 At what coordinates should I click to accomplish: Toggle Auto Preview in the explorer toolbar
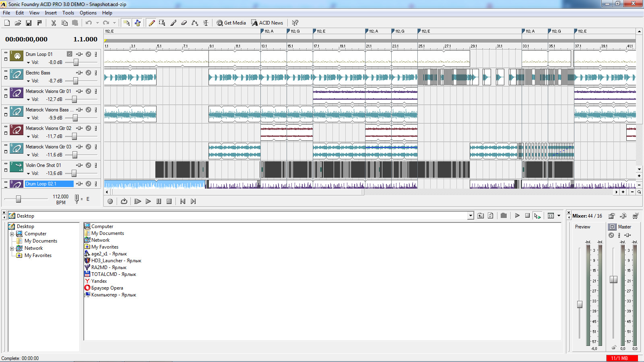click(x=537, y=216)
